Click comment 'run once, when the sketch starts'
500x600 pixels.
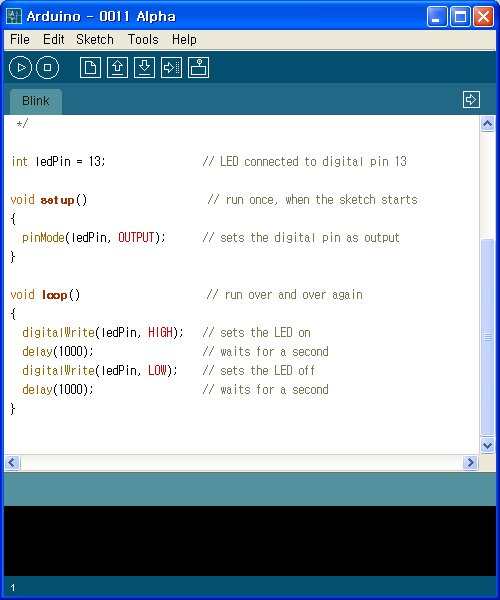[x=312, y=200]
